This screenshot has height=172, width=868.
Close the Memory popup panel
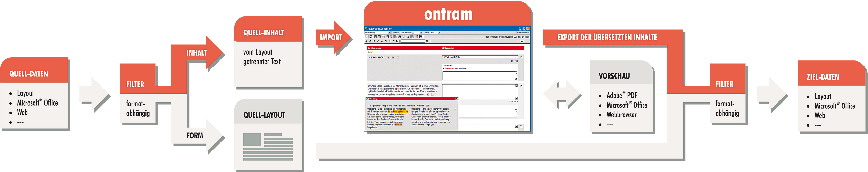457,99
